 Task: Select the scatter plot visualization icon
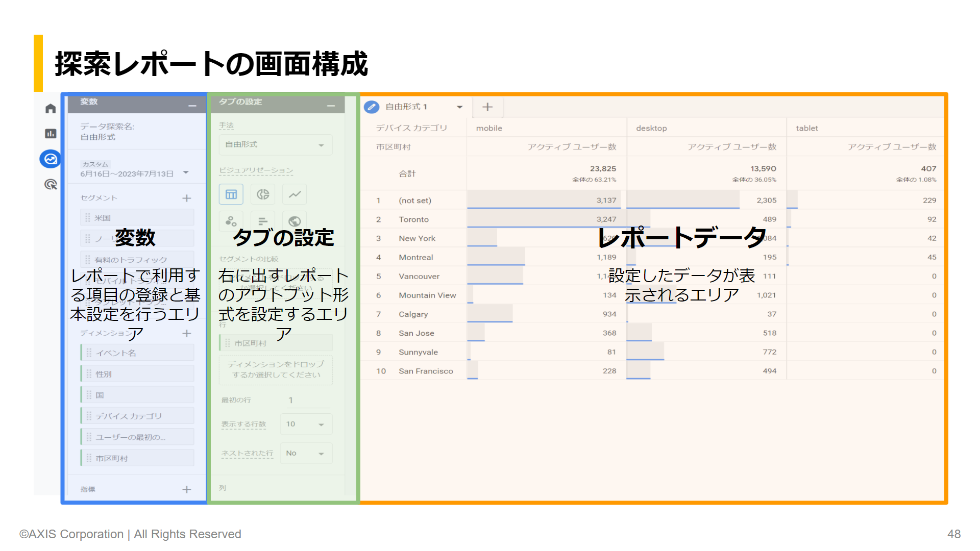[x=231, y=221]
